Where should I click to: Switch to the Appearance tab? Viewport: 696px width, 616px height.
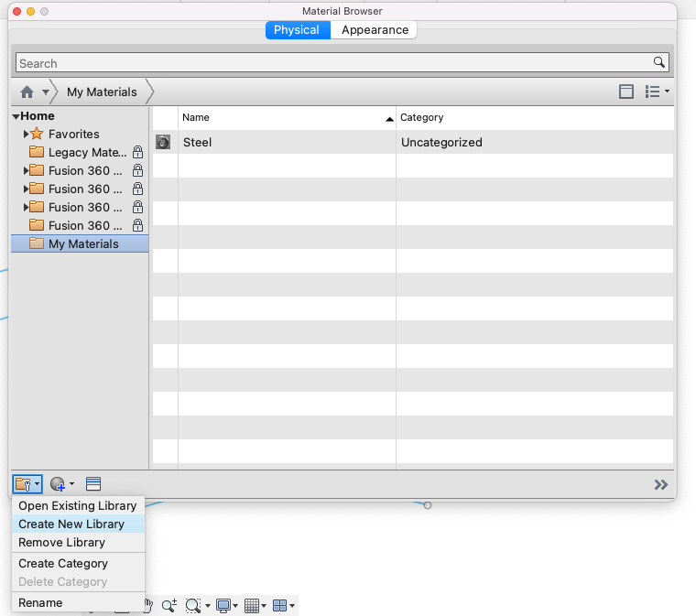coord(374,29)
